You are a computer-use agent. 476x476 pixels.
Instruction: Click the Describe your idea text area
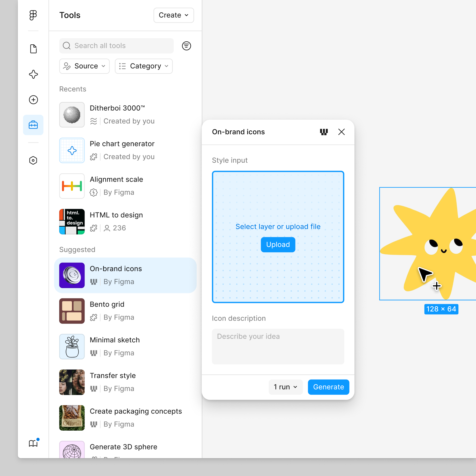coord(278,347)
